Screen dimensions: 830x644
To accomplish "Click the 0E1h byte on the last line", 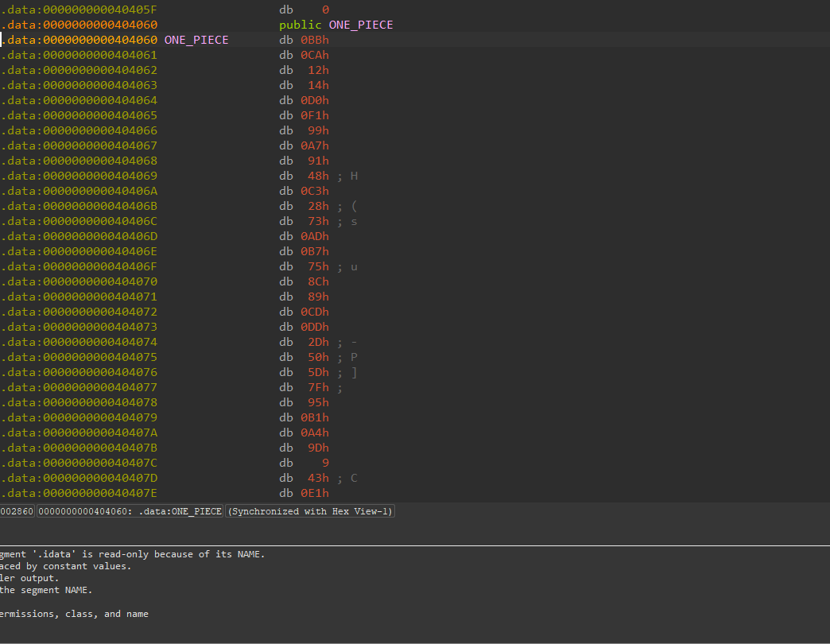I will tap(314, 493).
